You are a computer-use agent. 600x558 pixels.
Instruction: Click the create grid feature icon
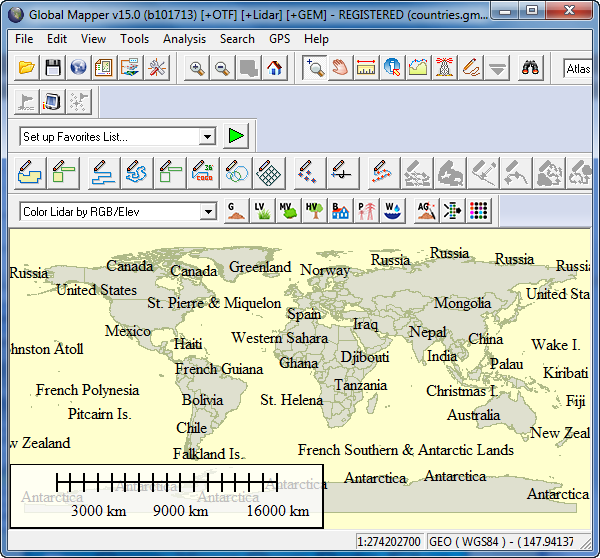tap(268, 172)
